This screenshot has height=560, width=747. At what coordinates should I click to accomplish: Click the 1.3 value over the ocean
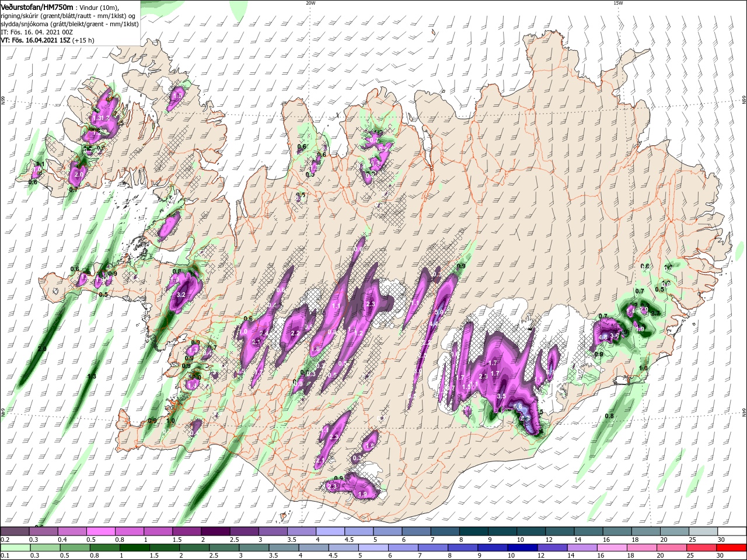point(92,376)
